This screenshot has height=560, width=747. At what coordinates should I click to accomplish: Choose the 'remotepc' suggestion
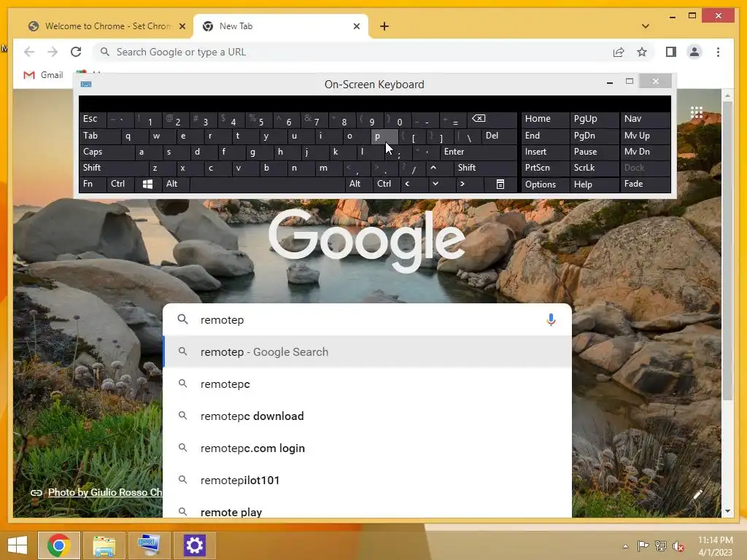pyautogui.click(x=367, y=384)
